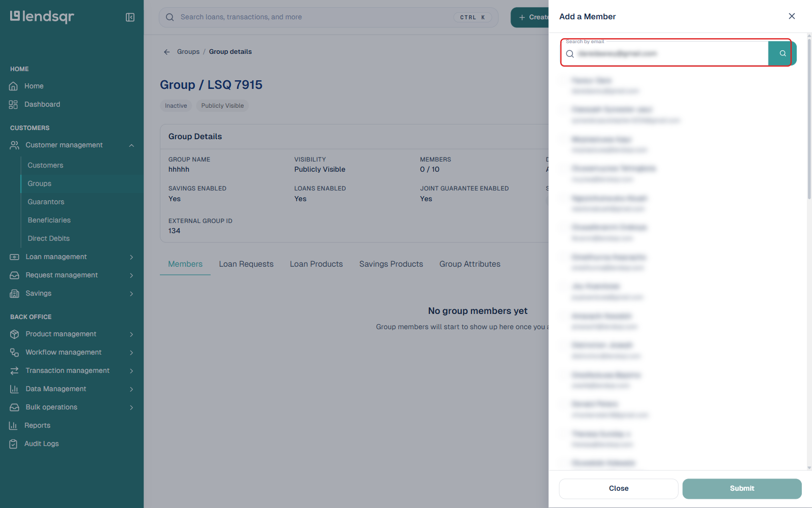Screen dimensions: 812x508
Task: Open Home via its house icon
Action: tap(14, 86)
